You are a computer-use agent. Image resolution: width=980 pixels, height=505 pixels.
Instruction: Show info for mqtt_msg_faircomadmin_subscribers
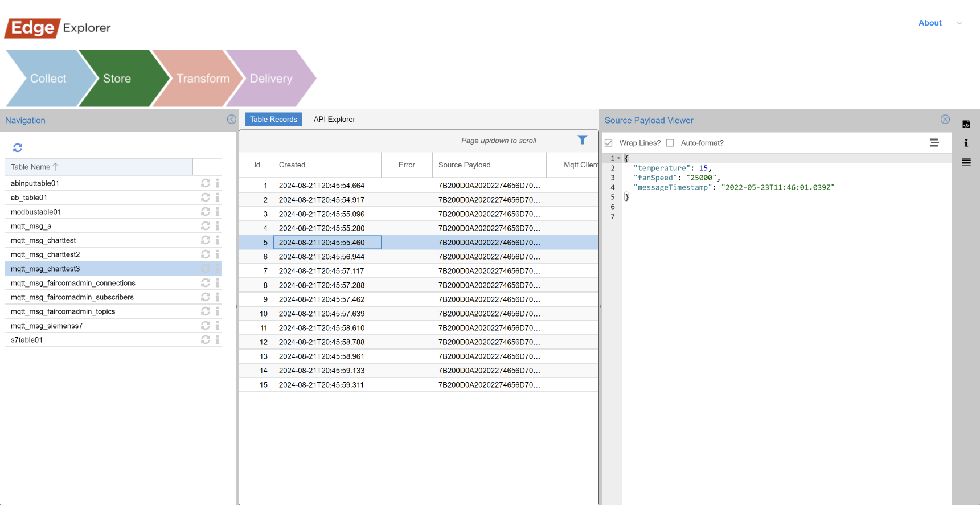[218, 297]
